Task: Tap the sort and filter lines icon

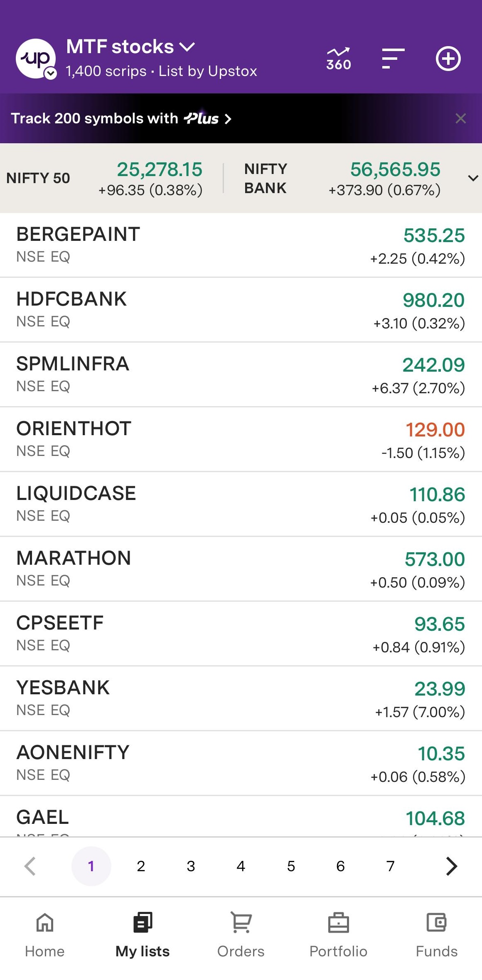Action: coord(393,59)
